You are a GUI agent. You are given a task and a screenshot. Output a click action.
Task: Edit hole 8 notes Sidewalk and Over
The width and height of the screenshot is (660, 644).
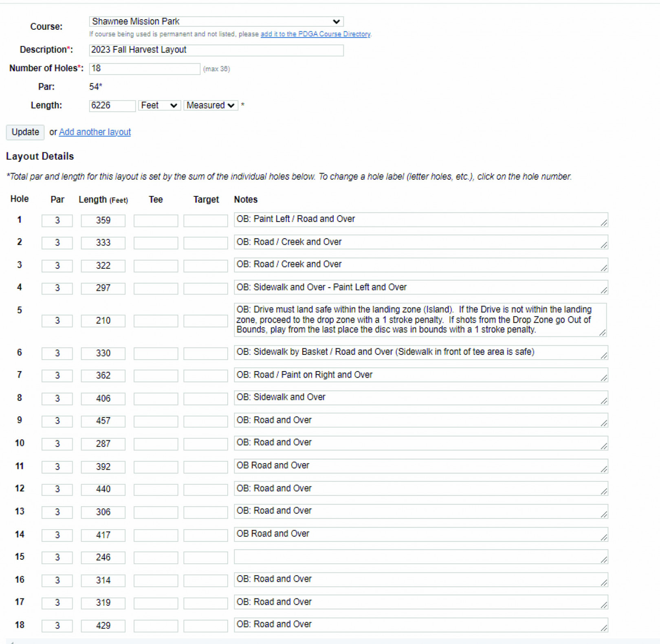click(421, 398)
